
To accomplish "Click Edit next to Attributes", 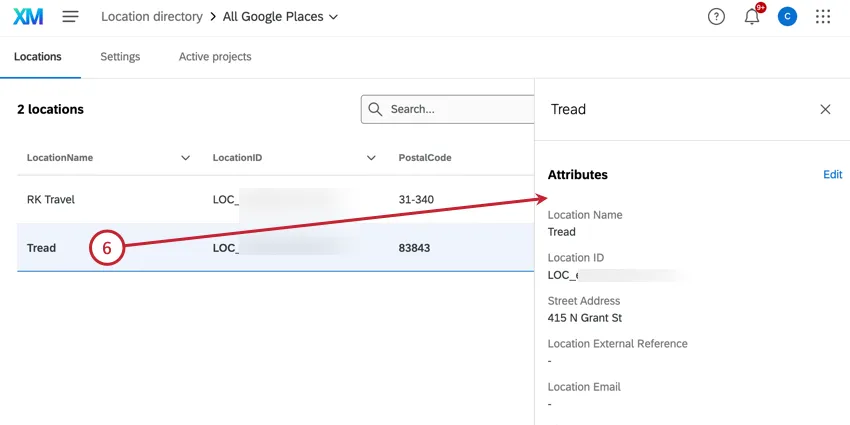I will 832,174.
